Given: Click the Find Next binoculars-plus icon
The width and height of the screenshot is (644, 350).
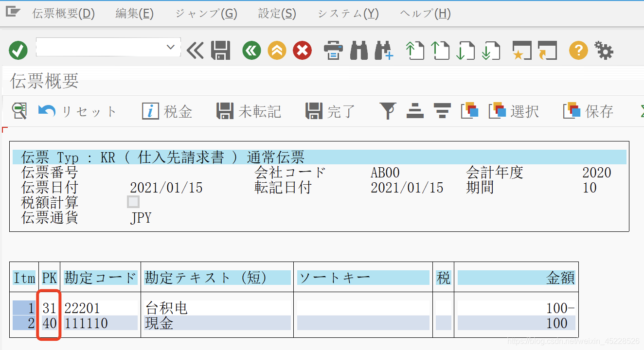Looking at the screenshot, I should (x=384, y=51).
